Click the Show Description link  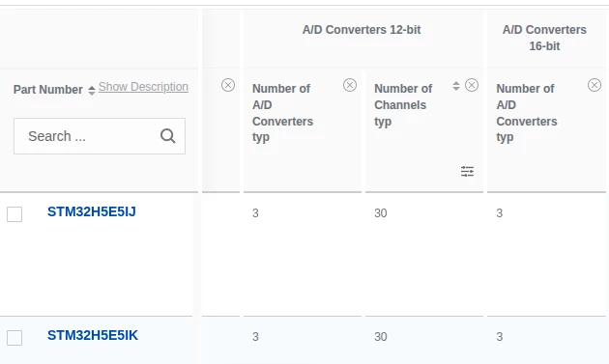(x=143, y=87)
